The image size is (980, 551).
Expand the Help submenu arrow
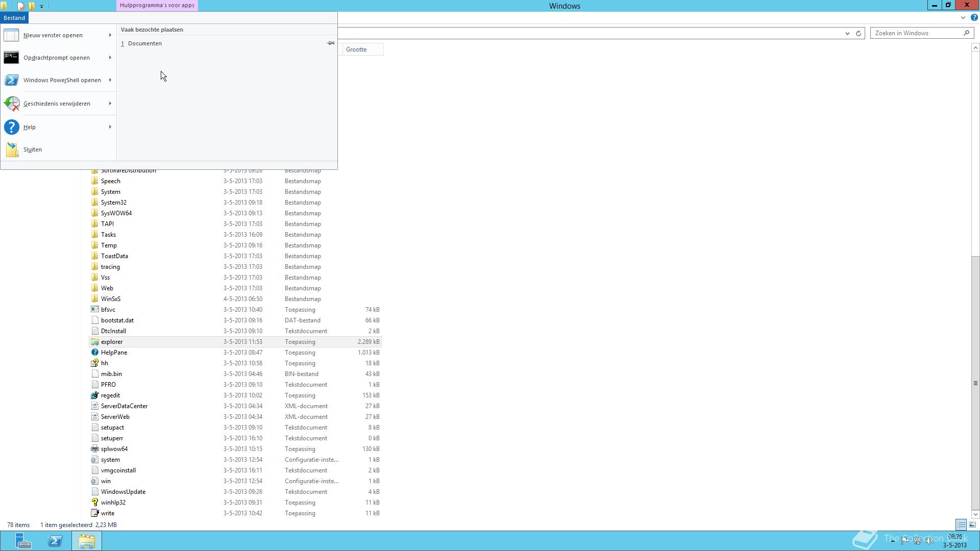point(110,127)
